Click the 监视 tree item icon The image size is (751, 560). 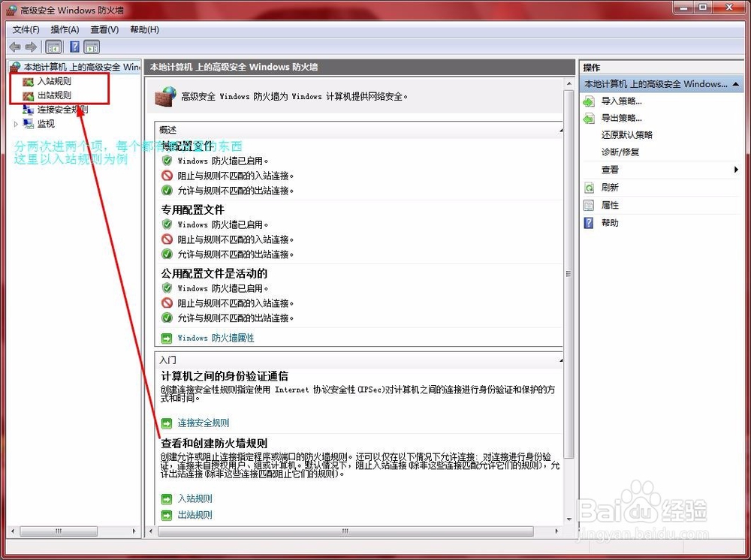29,124
